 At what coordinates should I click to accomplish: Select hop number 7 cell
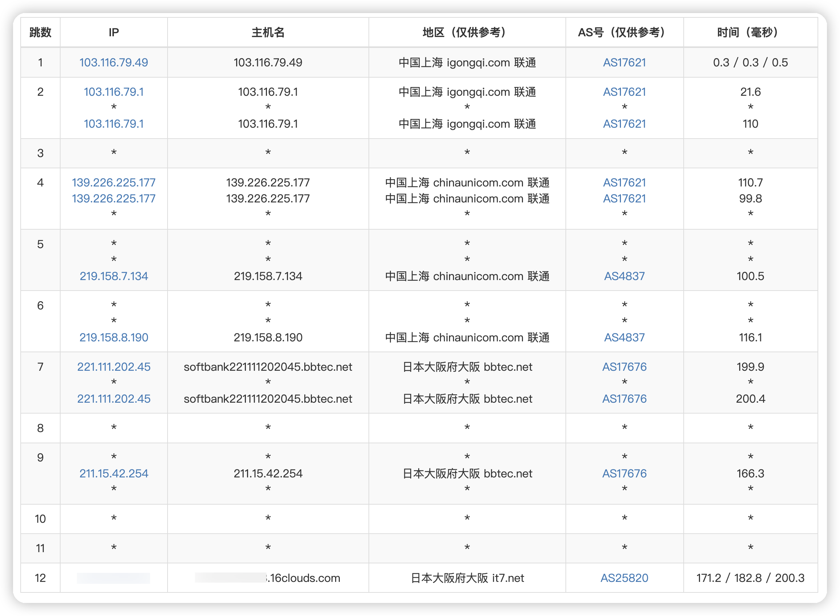click(x=40, y=382)
